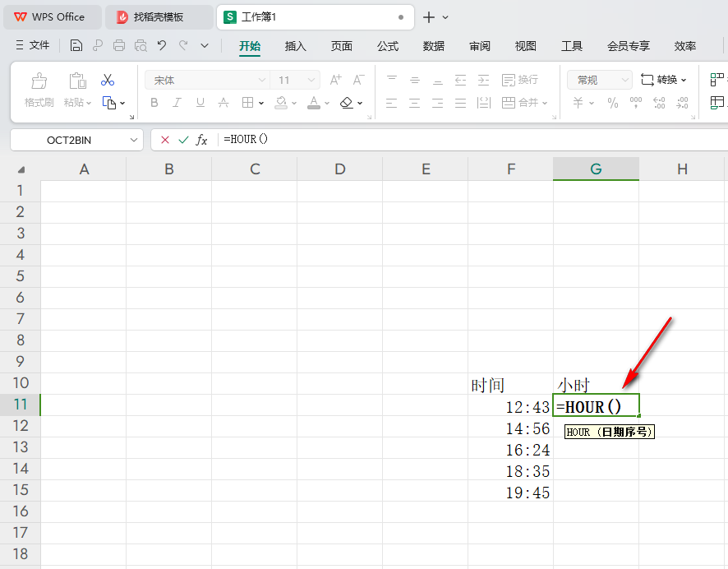This screenshot has height=569, width=728.
Task: Click the Select All corner triangle
Action: click(21, 169)
